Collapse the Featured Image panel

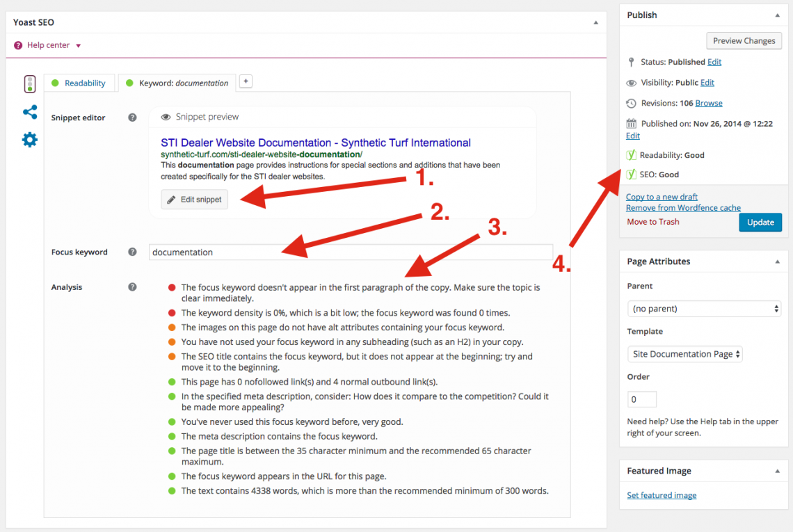point(777,471)
